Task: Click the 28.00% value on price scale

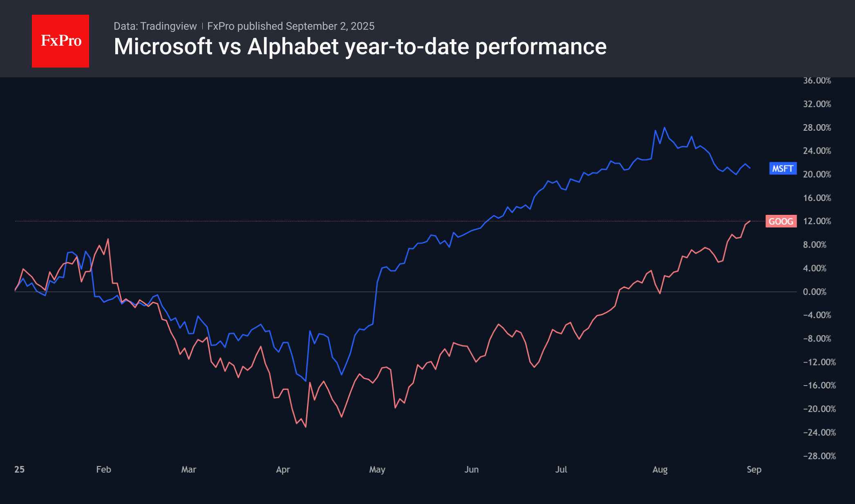Action: click(x=817, y=127)
